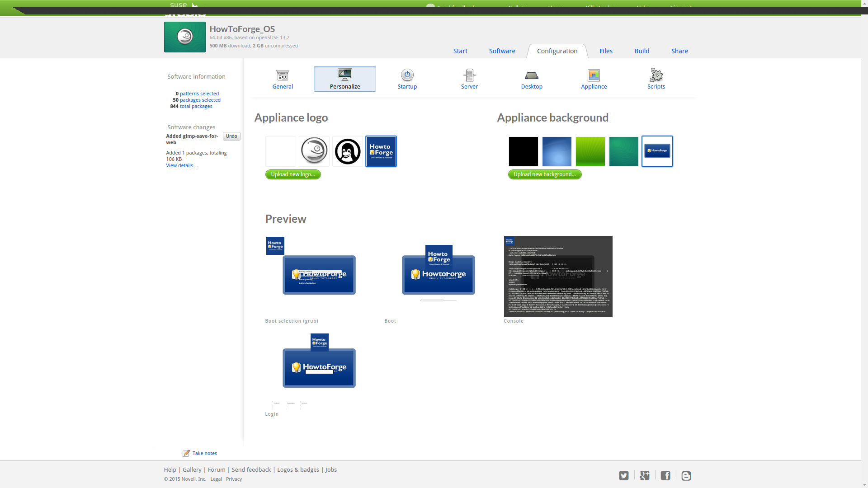This screenshot has width=868, height=488.
Task: Click Upload new logo button
Action: [x=293, y=174]
